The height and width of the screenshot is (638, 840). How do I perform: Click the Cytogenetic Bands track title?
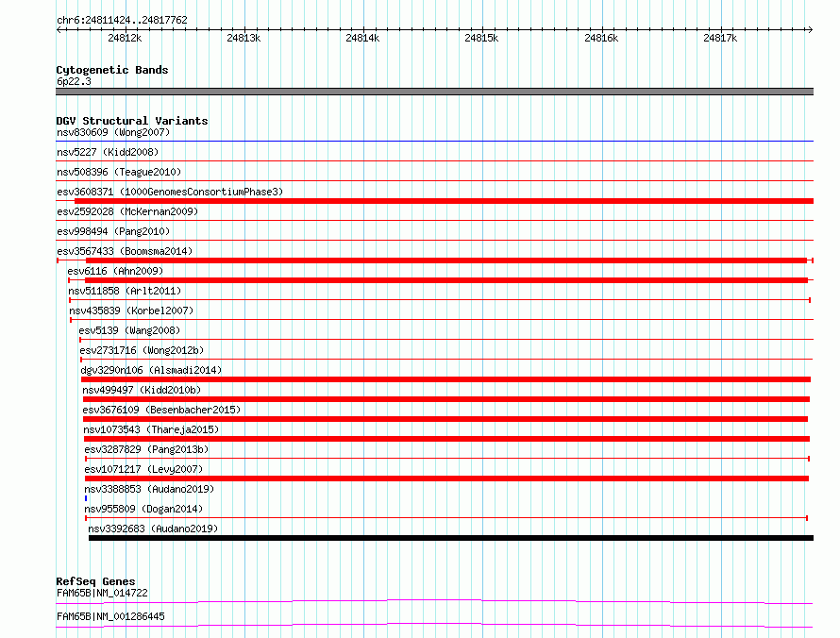tap(112, 70)
